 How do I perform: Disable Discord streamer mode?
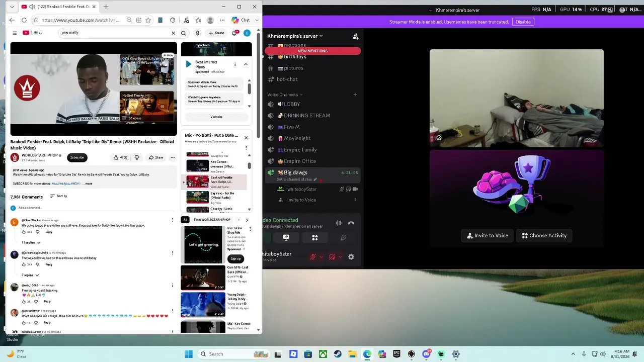(523, 22)
